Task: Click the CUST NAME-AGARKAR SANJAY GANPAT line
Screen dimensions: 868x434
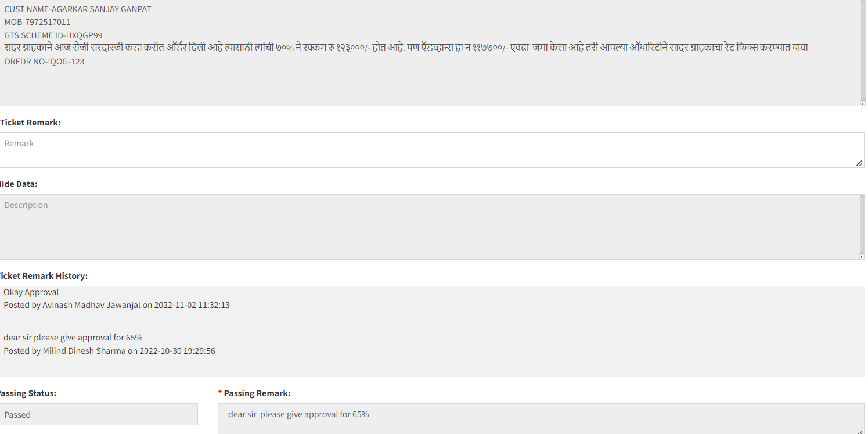Action: click(78, 9)
